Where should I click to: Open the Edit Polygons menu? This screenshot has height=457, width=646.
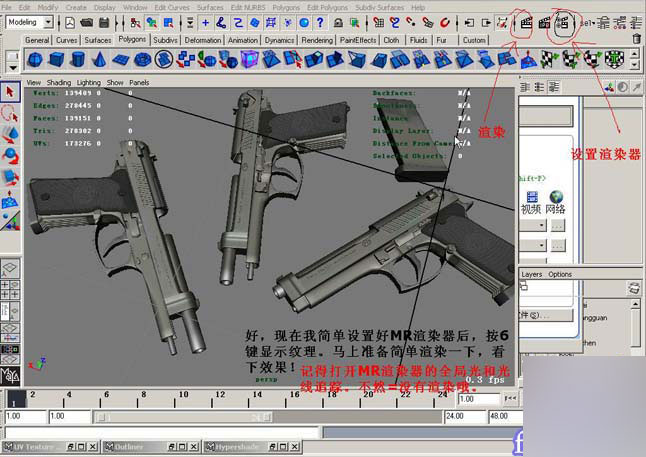pyautogui.click(x=328, y=7)
